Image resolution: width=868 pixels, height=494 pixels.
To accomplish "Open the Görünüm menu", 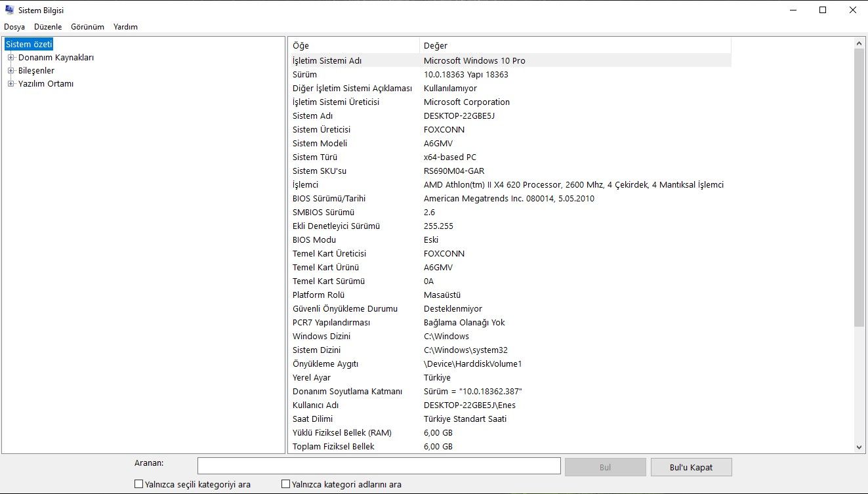I will (87, 27).
